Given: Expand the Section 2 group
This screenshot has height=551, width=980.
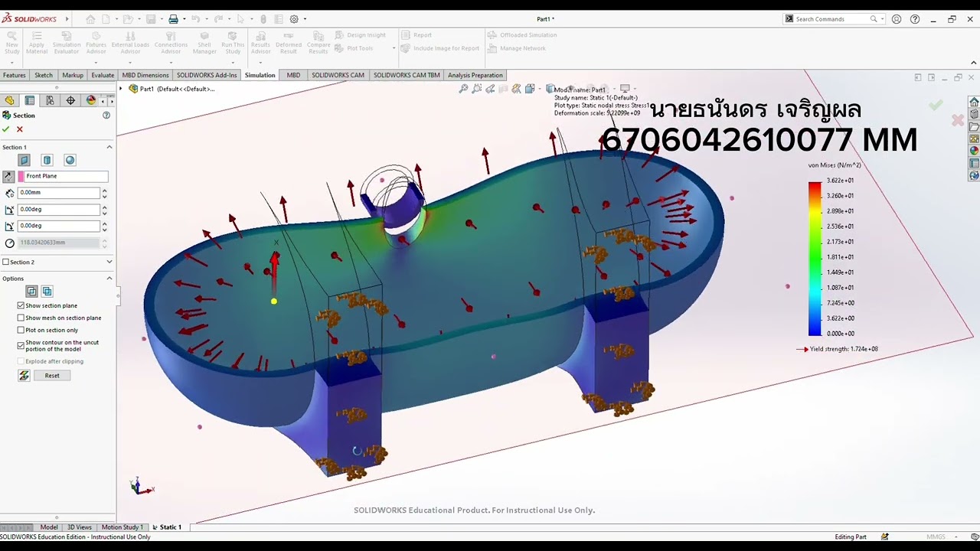Looking at the screenshot, I should [109, 262].
